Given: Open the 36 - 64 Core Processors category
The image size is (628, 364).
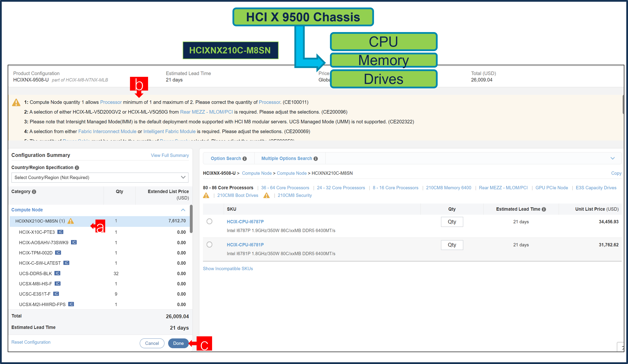Looking at the screenshot, I should [x=285, y=187].
